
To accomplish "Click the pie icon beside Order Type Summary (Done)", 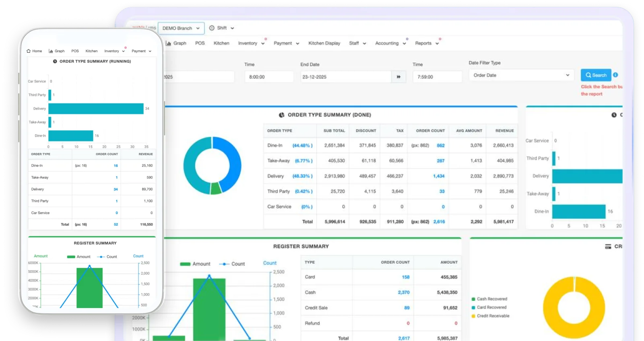I will tap(282, 115).
